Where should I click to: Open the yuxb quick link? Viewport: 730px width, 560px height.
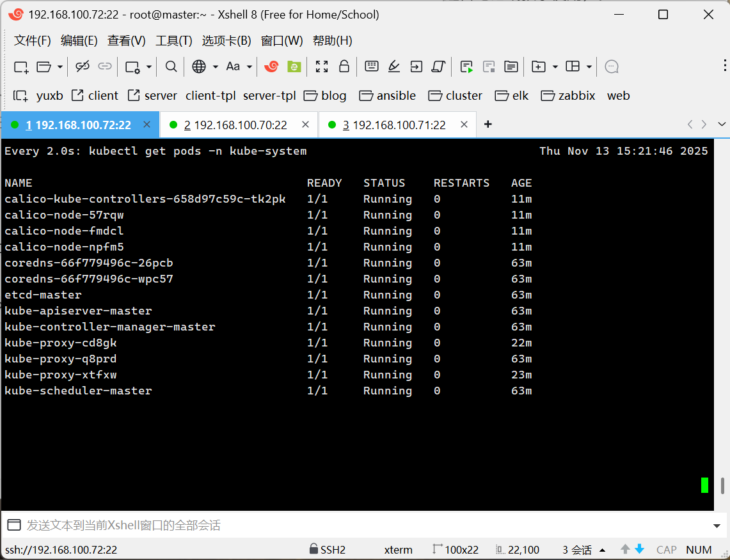(49, 96)
